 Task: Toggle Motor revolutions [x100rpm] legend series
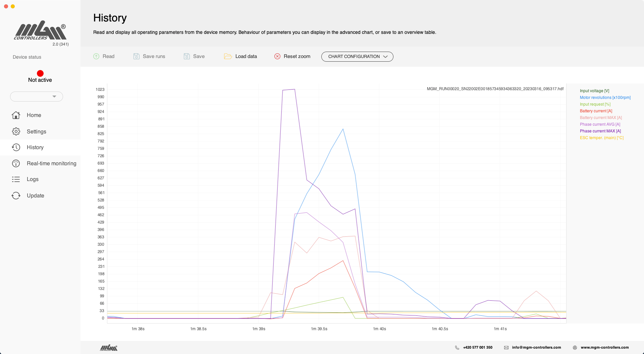(605, 98)
